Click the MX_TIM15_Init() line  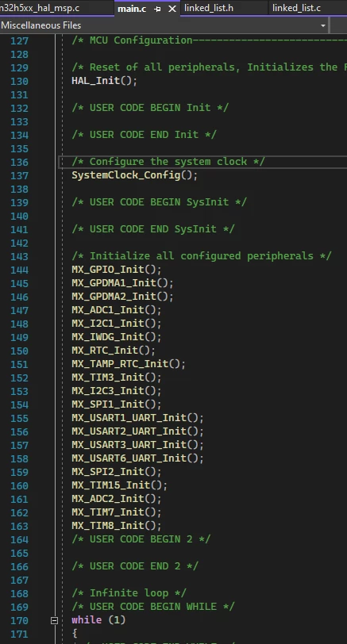click(119, 485)
